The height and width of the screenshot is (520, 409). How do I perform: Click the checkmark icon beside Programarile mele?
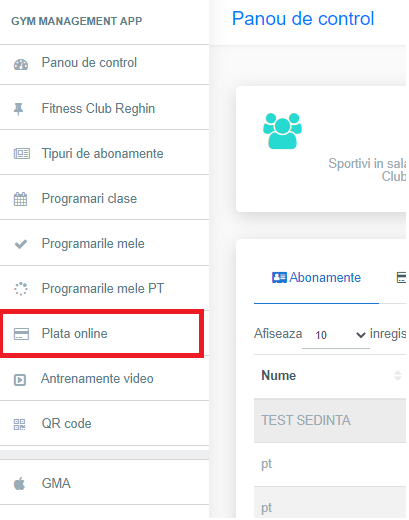point(21,244)
